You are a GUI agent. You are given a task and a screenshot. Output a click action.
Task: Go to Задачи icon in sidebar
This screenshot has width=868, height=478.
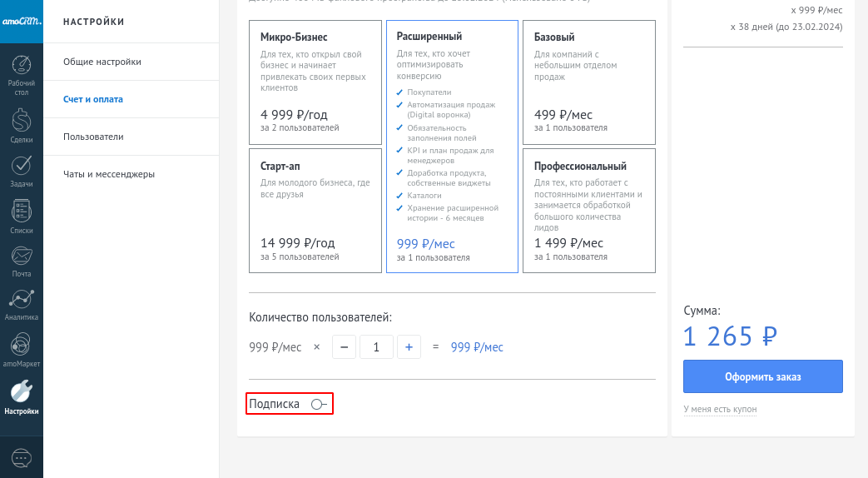22,170
